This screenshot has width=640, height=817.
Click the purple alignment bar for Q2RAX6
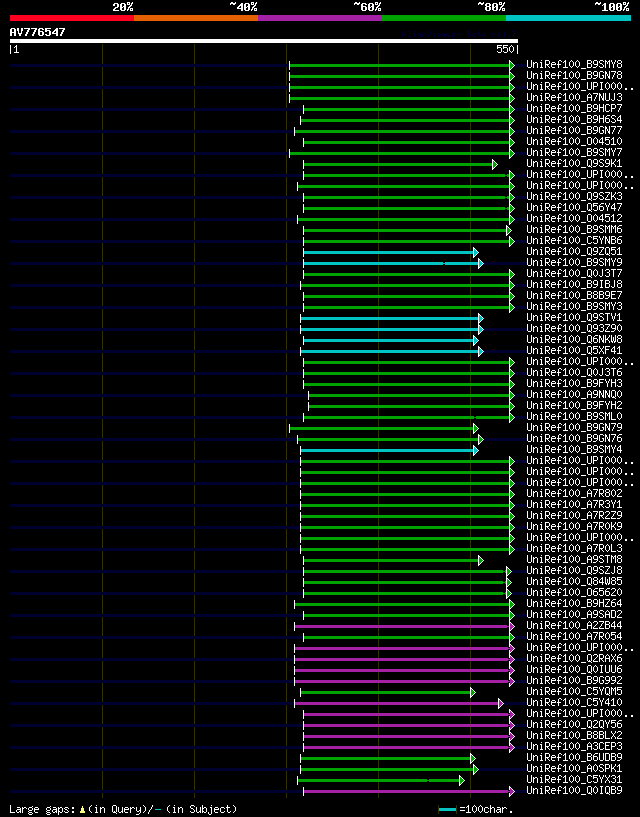[402, 660]
